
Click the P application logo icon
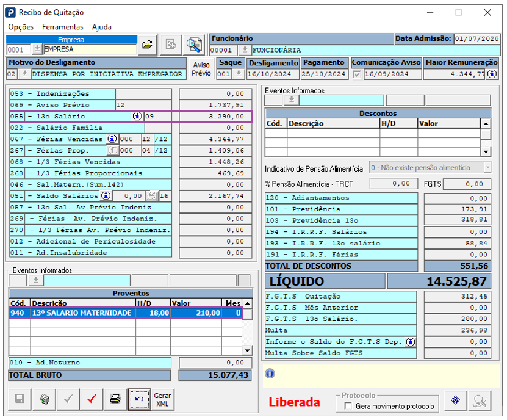10,13
